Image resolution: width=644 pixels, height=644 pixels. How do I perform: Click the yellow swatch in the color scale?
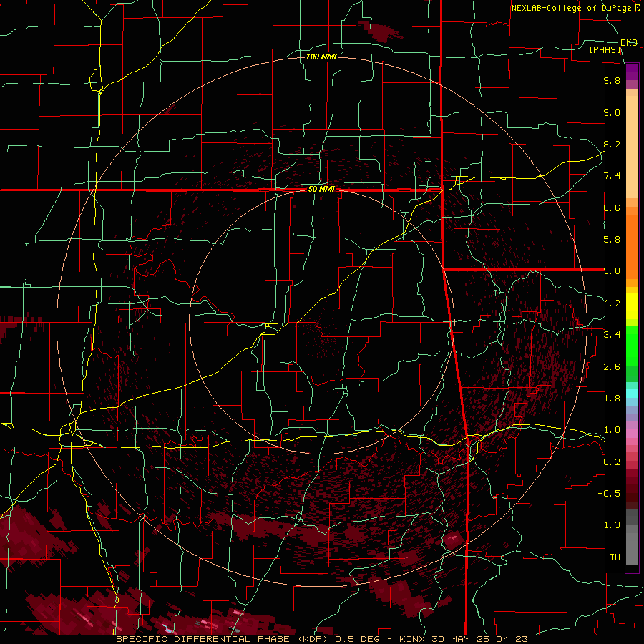pyautogui.click(x=632, y=306)
